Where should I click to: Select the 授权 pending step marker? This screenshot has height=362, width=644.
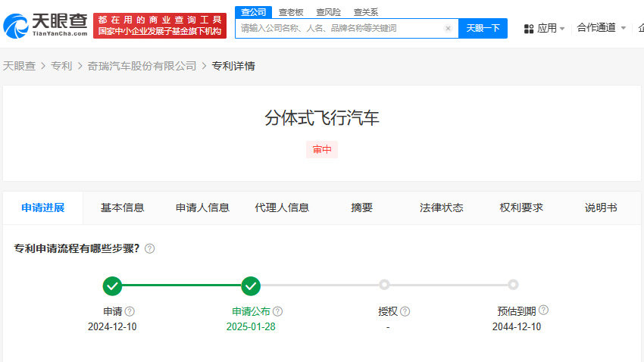[384, 285]
